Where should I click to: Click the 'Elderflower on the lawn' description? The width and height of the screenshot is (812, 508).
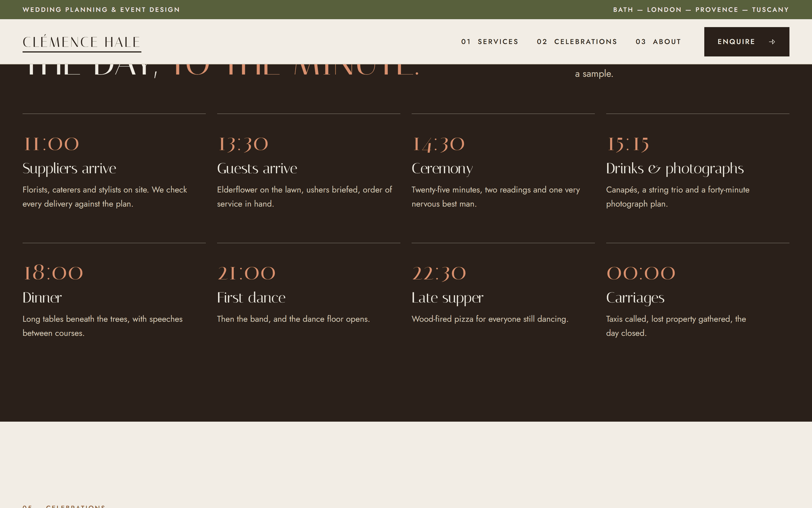tap(304, 197)
